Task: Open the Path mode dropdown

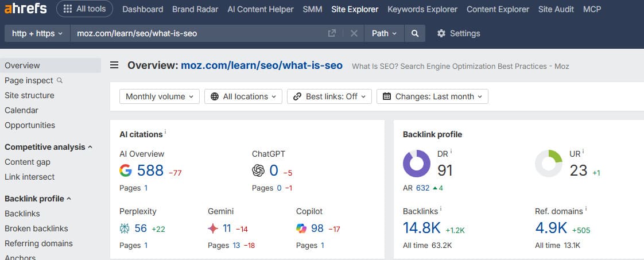Action: 385,33
